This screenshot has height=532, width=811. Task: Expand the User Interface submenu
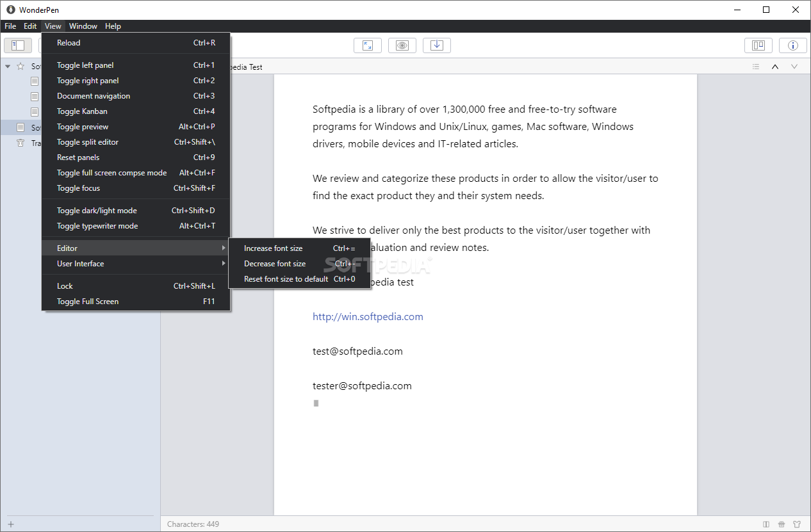[x=136, y=264]
